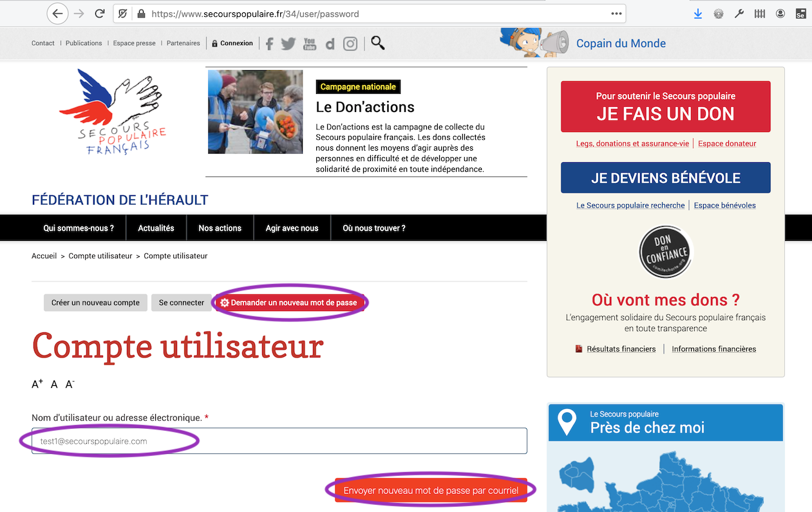This screenshot has width=812, height=512.
Task: Open the page actions three-dot menu
Action: 616,14
